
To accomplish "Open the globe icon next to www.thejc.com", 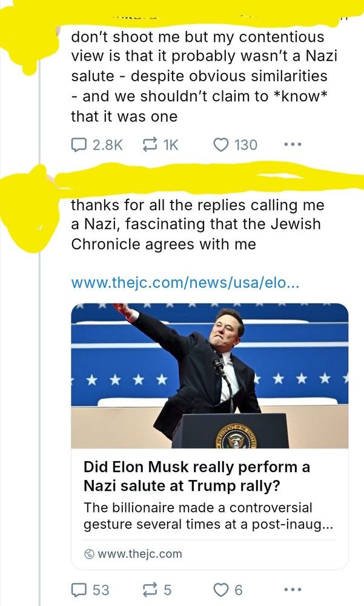I will [88, 554].
